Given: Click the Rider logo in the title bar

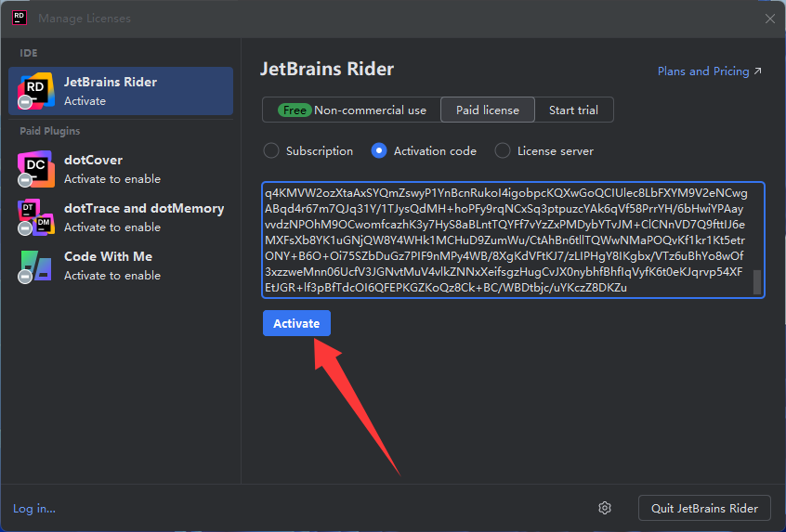Looking at the screenshot, I should pyautogui.click(x=20, y=18).
